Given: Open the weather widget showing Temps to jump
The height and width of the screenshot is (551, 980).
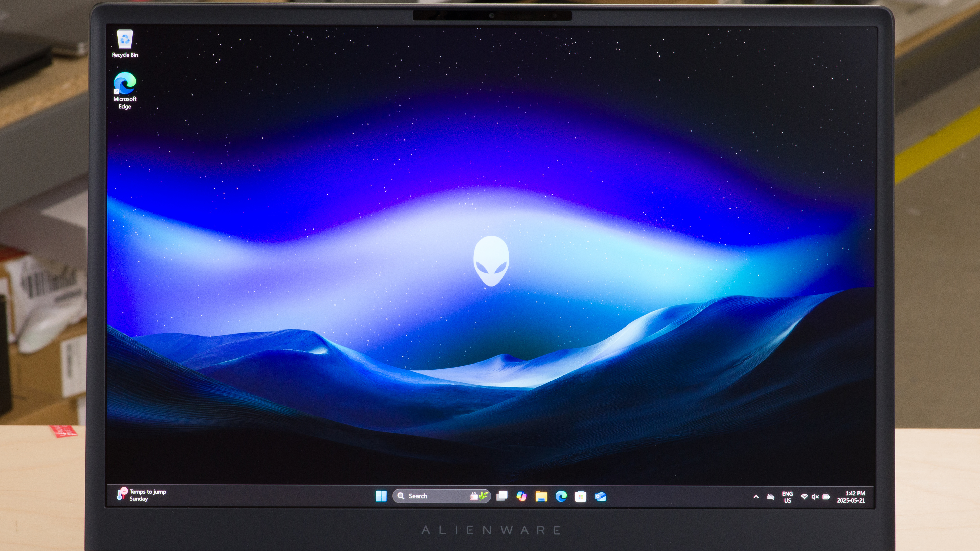Looking at the screenshot, I should [142, 495].
